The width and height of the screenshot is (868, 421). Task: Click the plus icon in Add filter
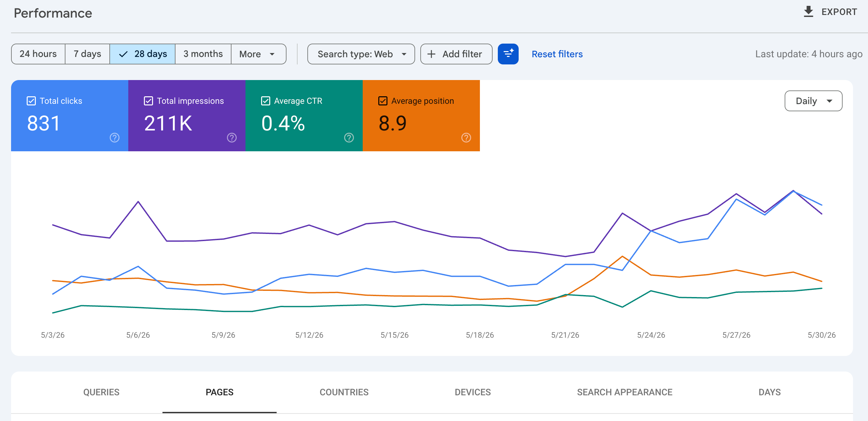[431, 54]
